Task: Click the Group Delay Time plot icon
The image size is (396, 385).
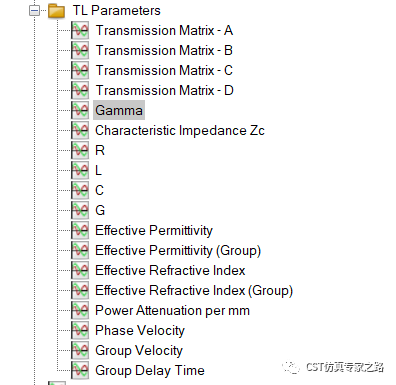Action: (x=80, y=370)
